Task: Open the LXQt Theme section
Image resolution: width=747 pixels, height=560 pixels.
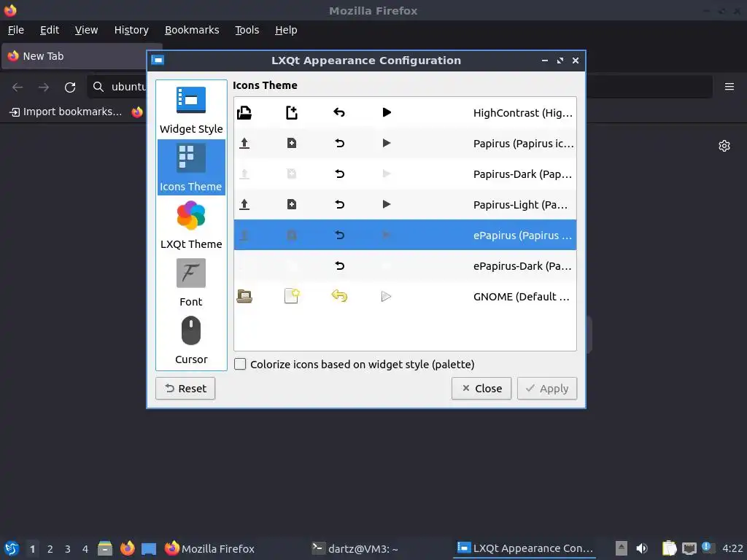Action: click(191, 225)
